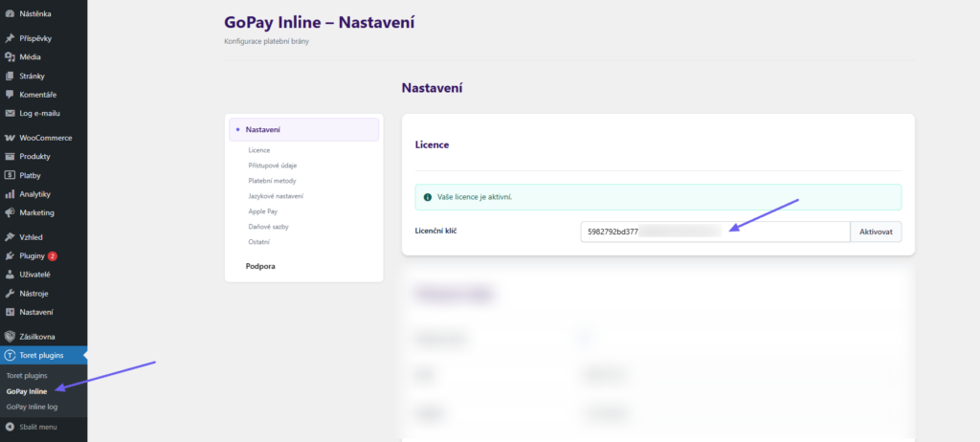Image resolution: width=980 pixels, height=442 pixels.
Task: Click the Pluginy update count badge
Action: (53, 256)
